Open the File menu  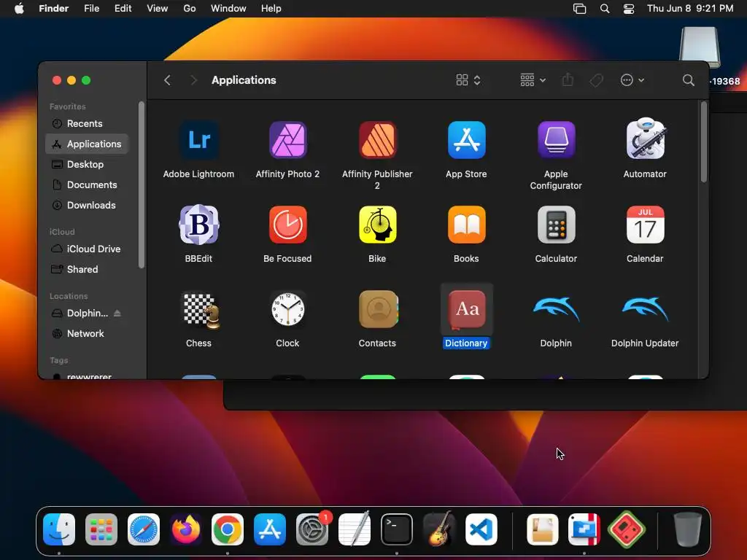pyautogui.click(x=91, y=9)
